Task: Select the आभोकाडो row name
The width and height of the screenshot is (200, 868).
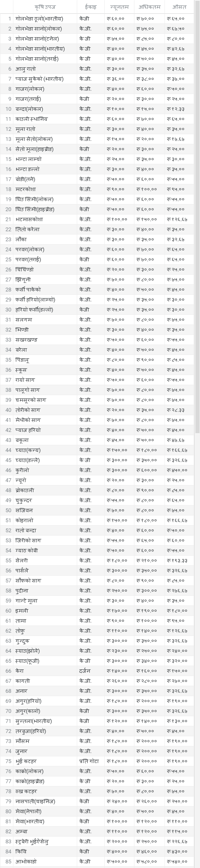Action: pos(26,861)
